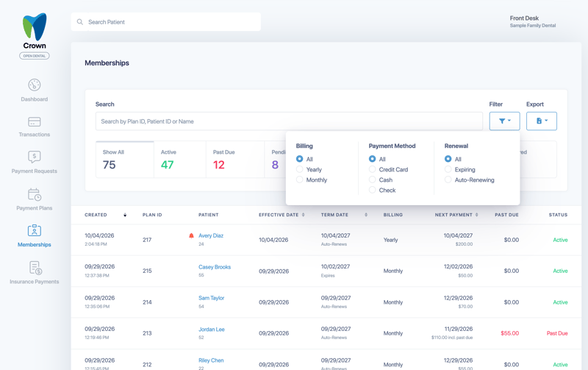Viewport: 588px width, 370px height.
Task: Click Yearly billing cell for Avery Diaz
Action: 390,240
